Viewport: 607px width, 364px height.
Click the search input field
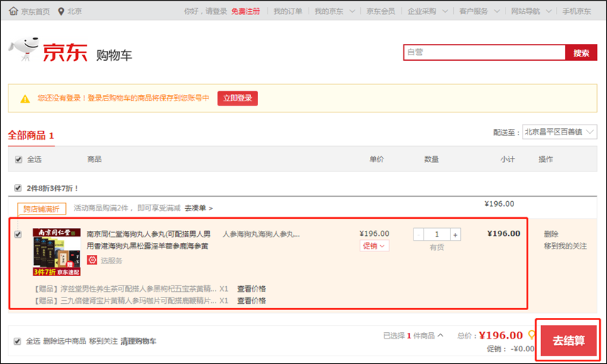click(x=484, y=52)
